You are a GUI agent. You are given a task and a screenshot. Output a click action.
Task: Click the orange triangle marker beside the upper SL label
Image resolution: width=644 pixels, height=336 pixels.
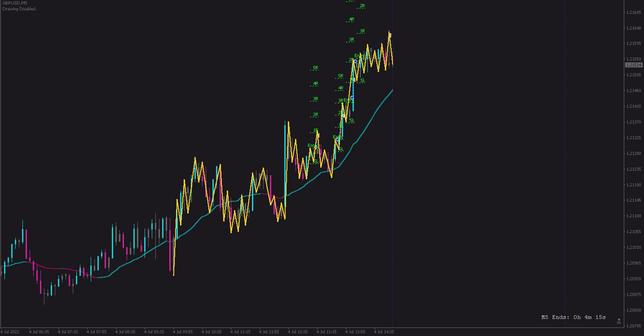[x=355, y=80]
